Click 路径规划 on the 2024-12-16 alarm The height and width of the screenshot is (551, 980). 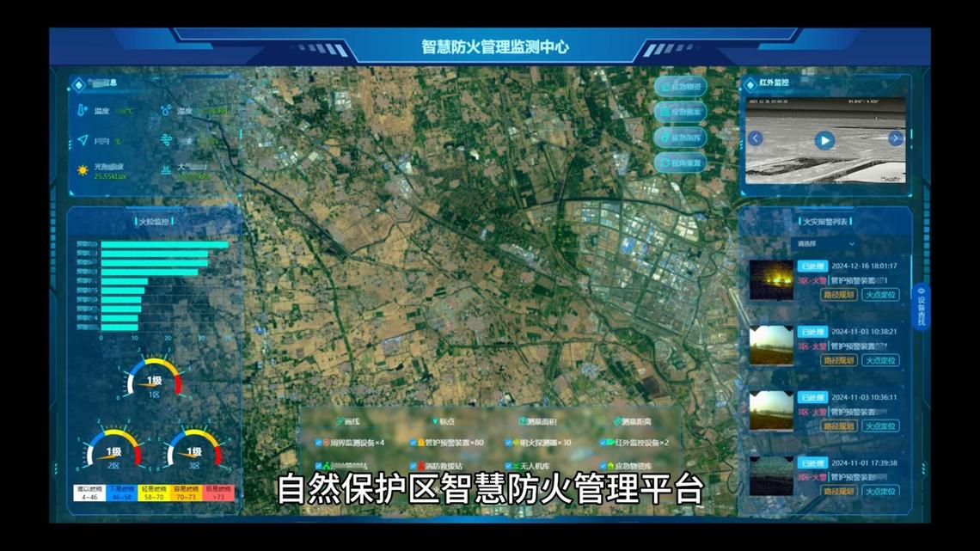pyautogui.click(x=838, y=295)
